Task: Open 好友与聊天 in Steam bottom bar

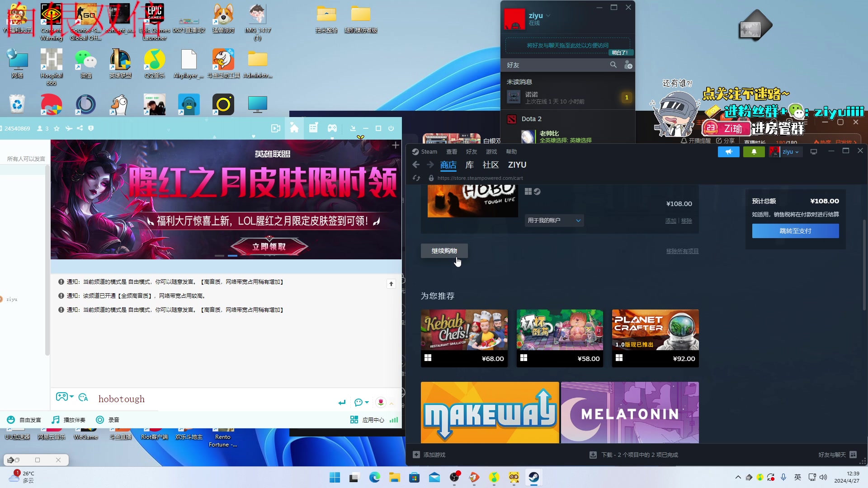Action: tap(837, 455)
